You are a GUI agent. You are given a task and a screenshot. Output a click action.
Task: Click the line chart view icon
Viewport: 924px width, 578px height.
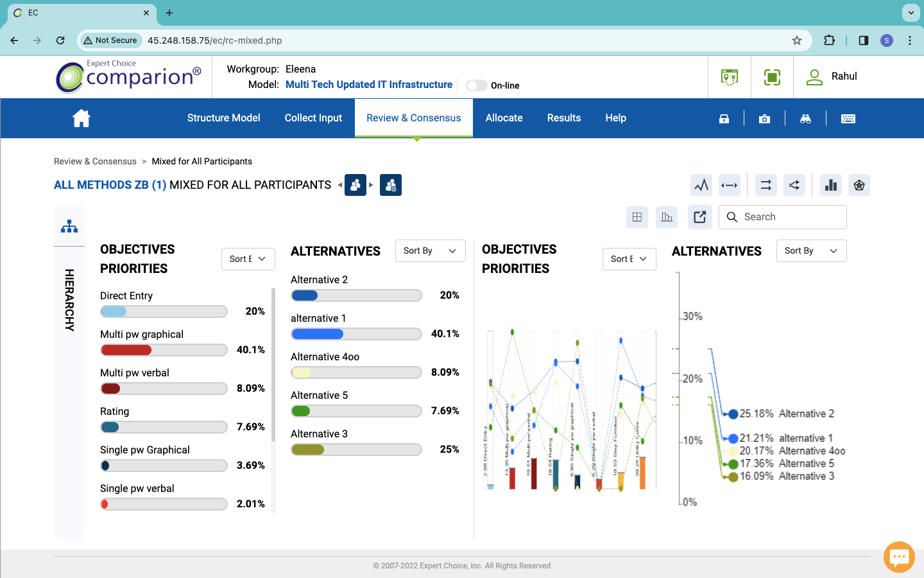click(701, 186)
